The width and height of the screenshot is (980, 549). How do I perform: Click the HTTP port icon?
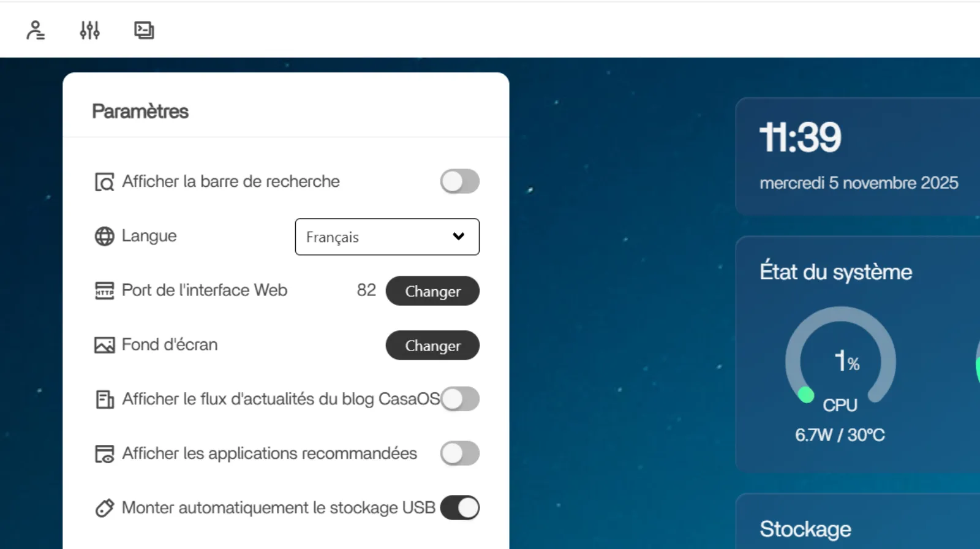pos(104,290)
